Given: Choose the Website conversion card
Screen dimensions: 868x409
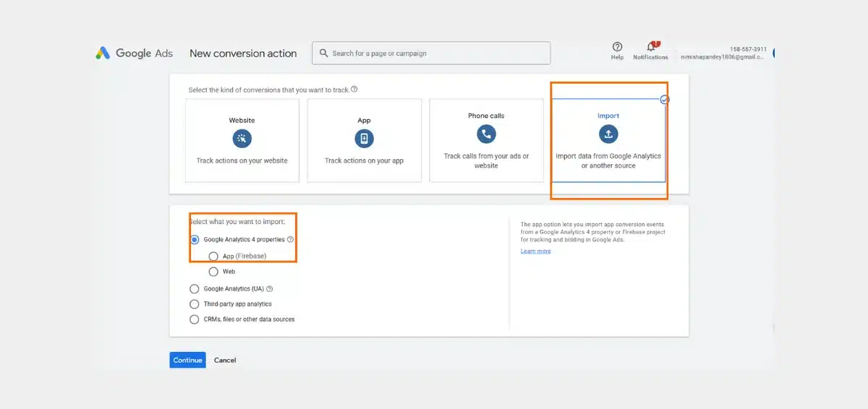Looking at the screenshot, I should [x=242, y=140].
